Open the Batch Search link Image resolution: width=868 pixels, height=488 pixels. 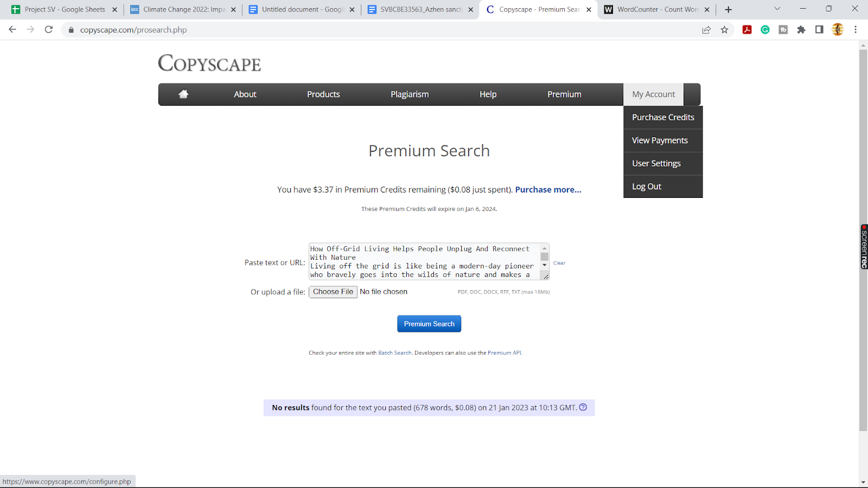395,353
